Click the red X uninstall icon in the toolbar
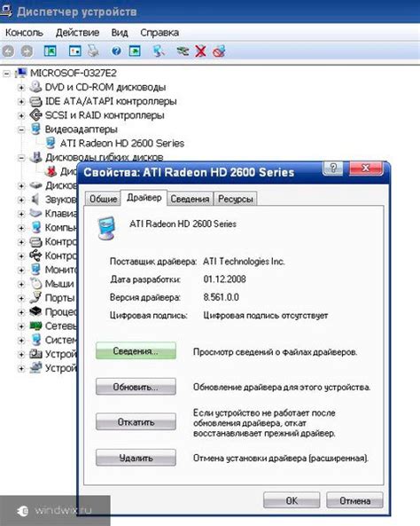The image size is (420, 526). click(x=200, y=51)
